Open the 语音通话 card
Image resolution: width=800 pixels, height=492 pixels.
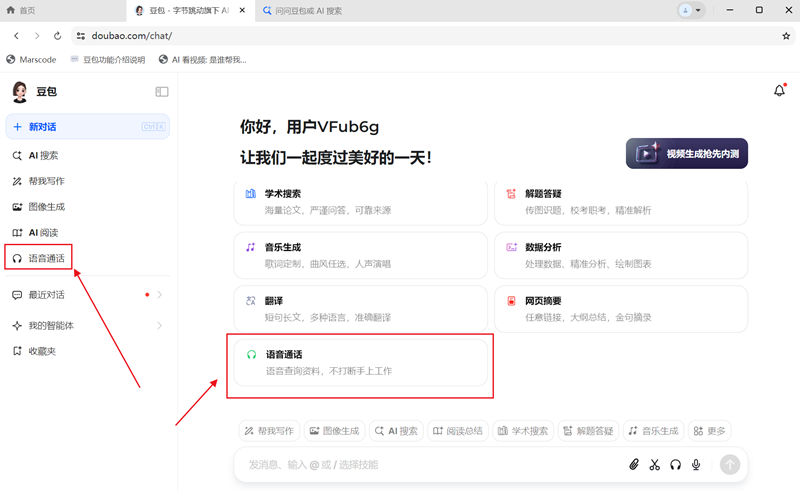click(x=361, y=362)
